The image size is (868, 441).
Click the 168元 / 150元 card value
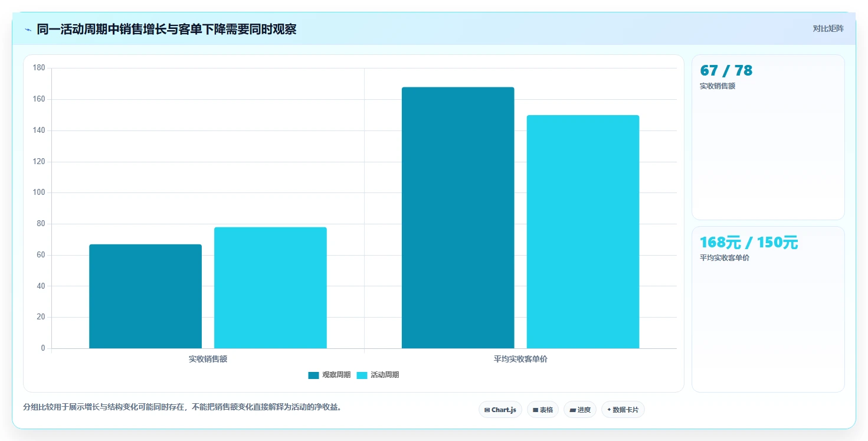point(749,243)
